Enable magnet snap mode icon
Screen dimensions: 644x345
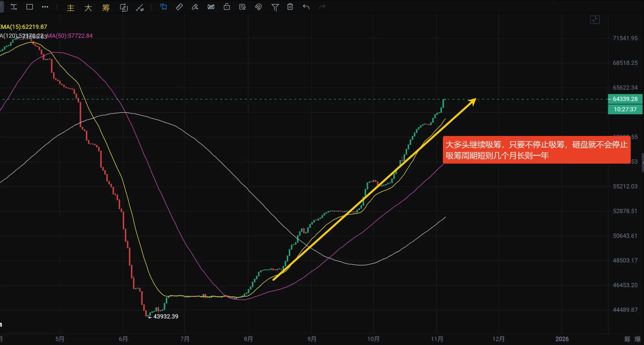[x=258, y=7]
